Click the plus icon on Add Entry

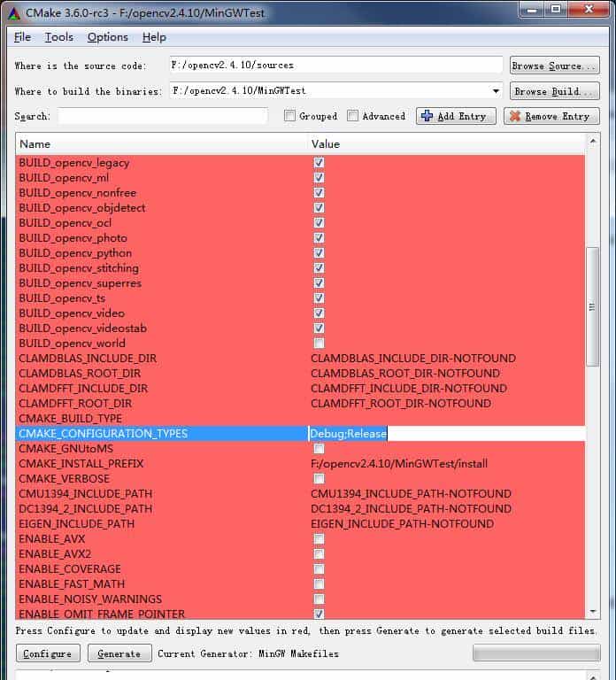pos(427,116)
